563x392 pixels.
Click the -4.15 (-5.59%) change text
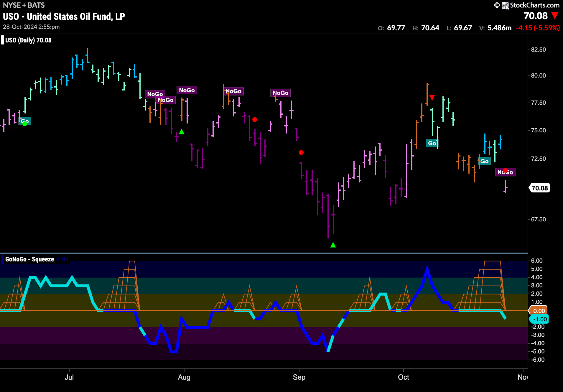pyautogui.click(x=538, y=28)
